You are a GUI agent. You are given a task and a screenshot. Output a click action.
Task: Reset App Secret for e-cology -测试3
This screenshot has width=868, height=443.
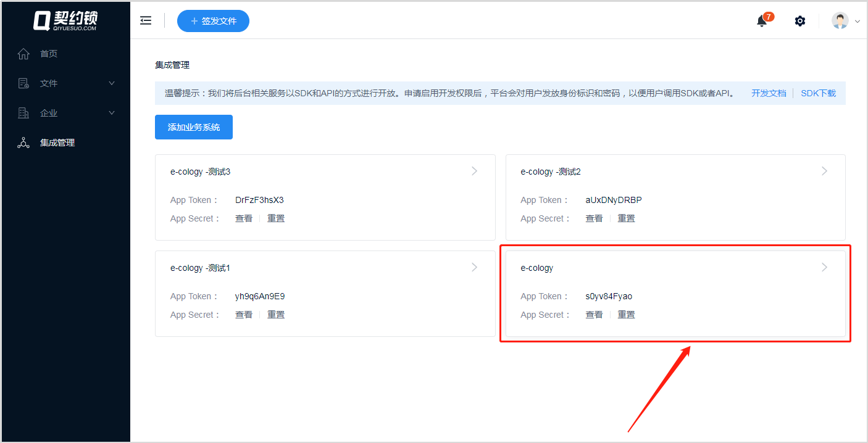coord(276,218)
